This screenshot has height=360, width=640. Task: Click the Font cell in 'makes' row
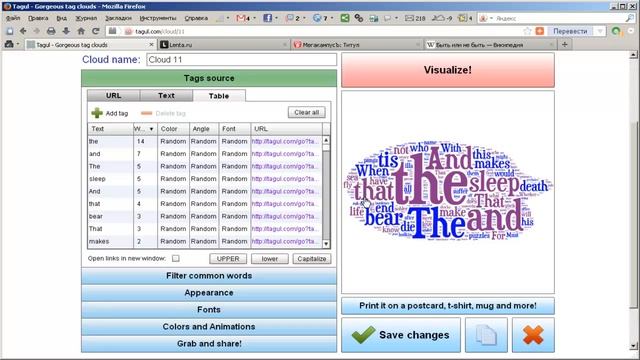234,242
